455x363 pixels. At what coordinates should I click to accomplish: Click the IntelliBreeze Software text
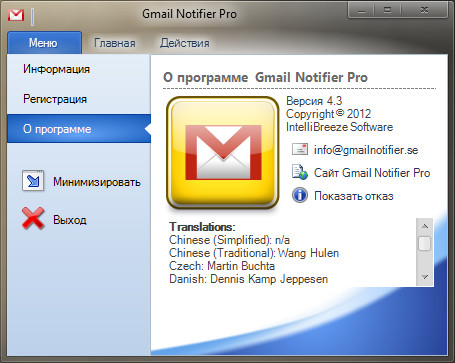[x=339, y=127]
